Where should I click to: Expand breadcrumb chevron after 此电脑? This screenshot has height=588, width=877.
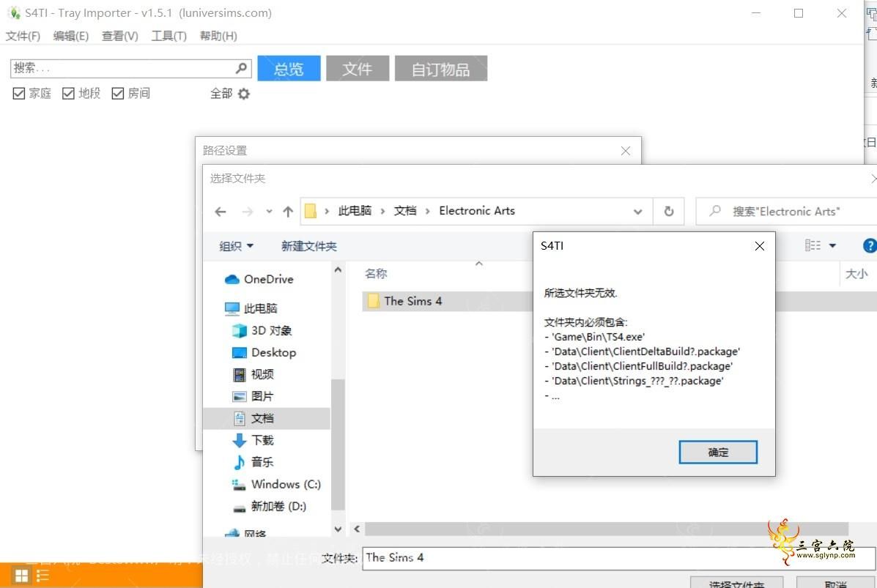(x=382, y=212)
